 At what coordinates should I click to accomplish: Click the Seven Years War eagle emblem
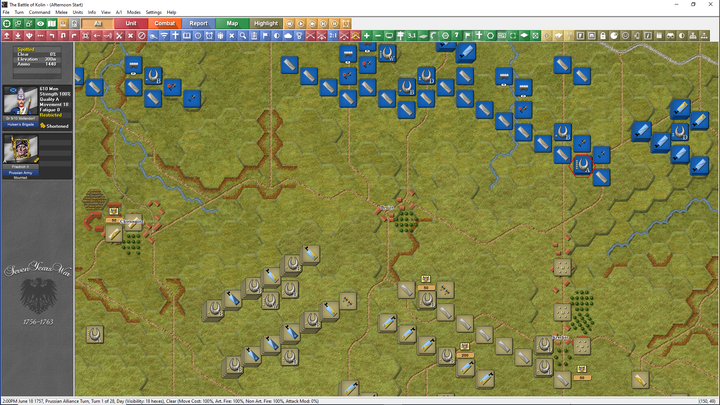(x=38, y=294)
